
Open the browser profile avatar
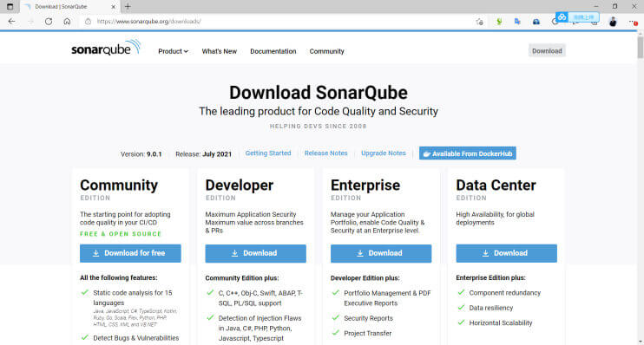pos(613,22)
